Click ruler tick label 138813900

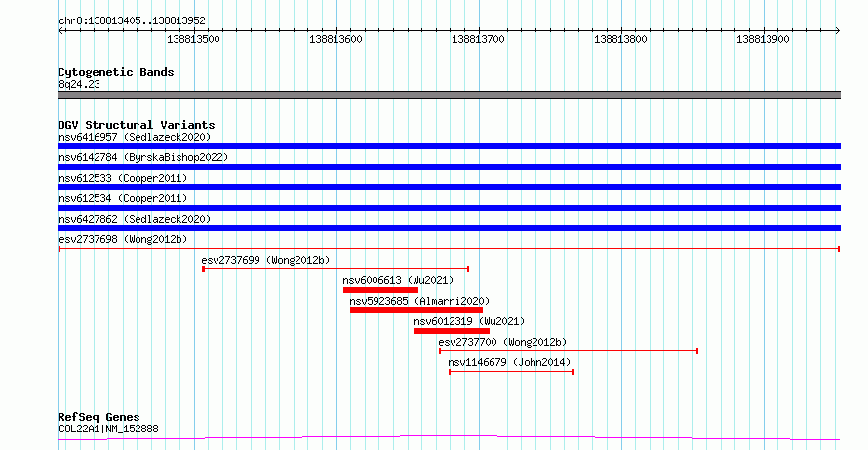763,39
